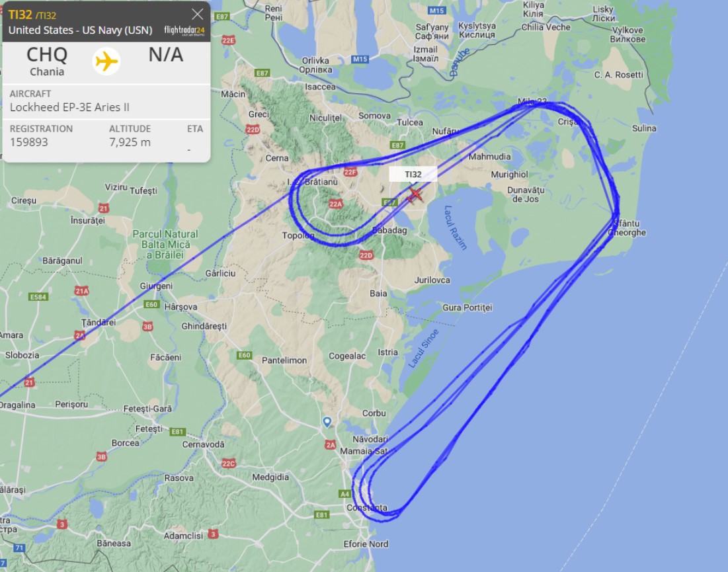
Task: Click the E60 road shield near Giurgeni
Action: pyautogui.click(x=151, y=305)
